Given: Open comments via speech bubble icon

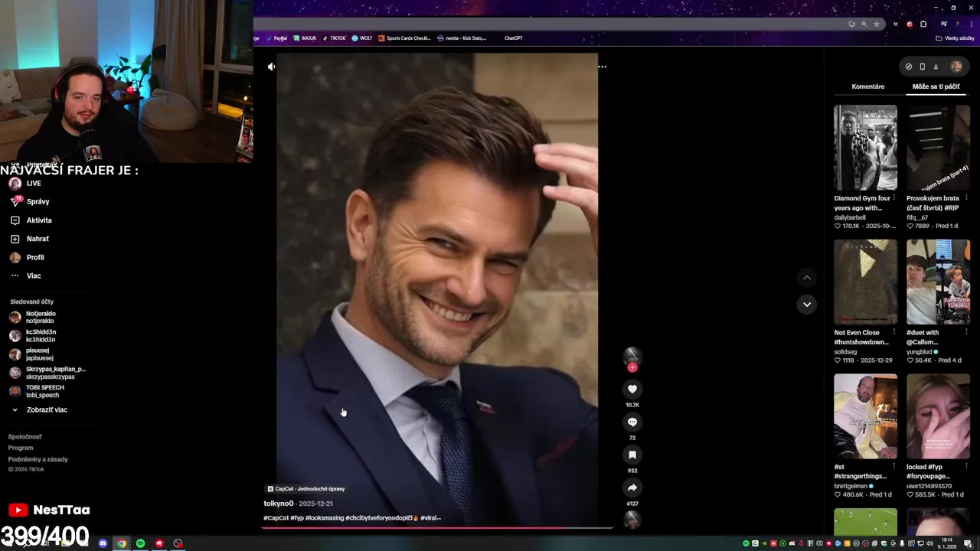Looking at the screenshot, I should 632,422.
